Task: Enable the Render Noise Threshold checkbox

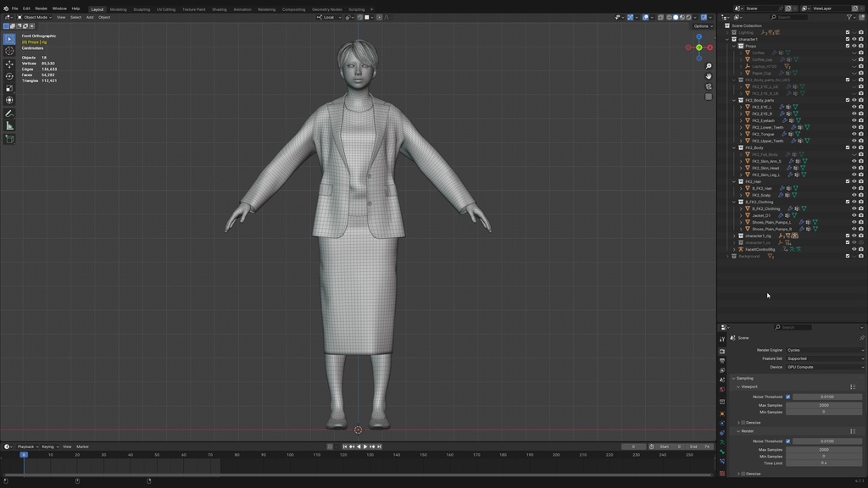Action: (x=787, y=441)
